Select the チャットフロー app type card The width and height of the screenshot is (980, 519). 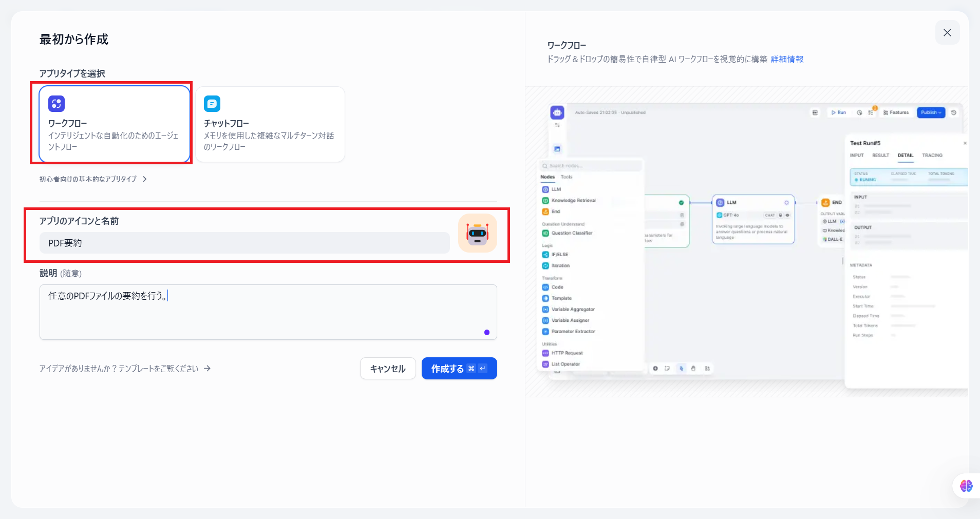(x=270, y=124)
